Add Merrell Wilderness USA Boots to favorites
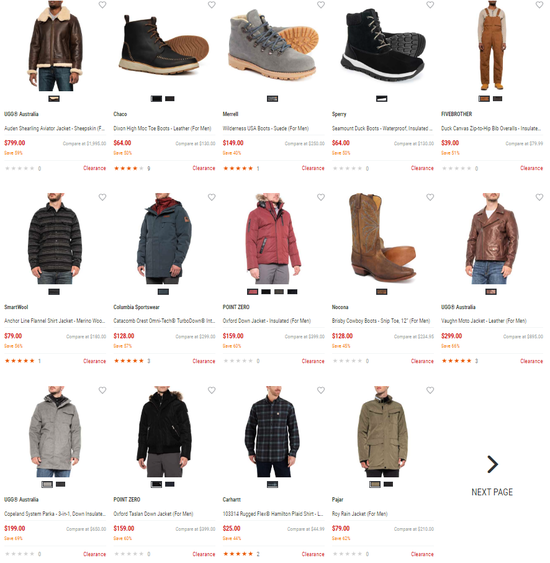 321,5
